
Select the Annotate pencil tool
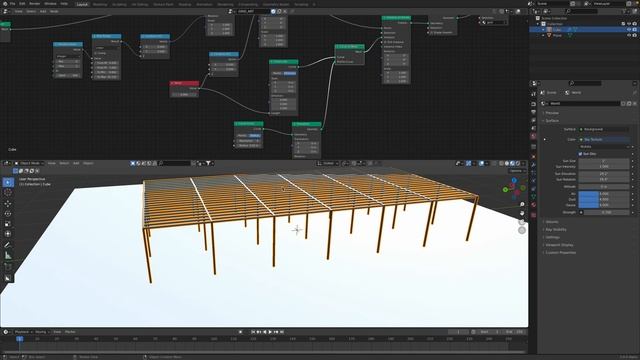[8, 245]
